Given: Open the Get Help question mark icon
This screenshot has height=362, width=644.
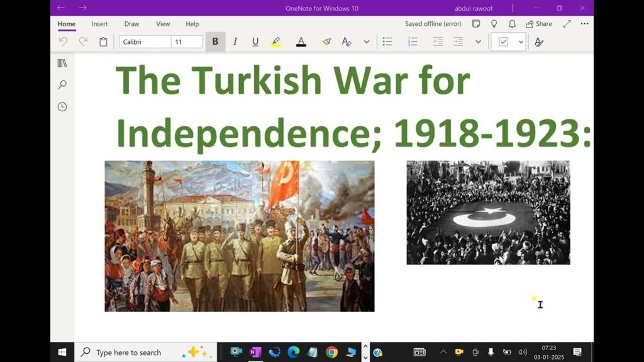Looking at the screenshot, I should (378, 352).
